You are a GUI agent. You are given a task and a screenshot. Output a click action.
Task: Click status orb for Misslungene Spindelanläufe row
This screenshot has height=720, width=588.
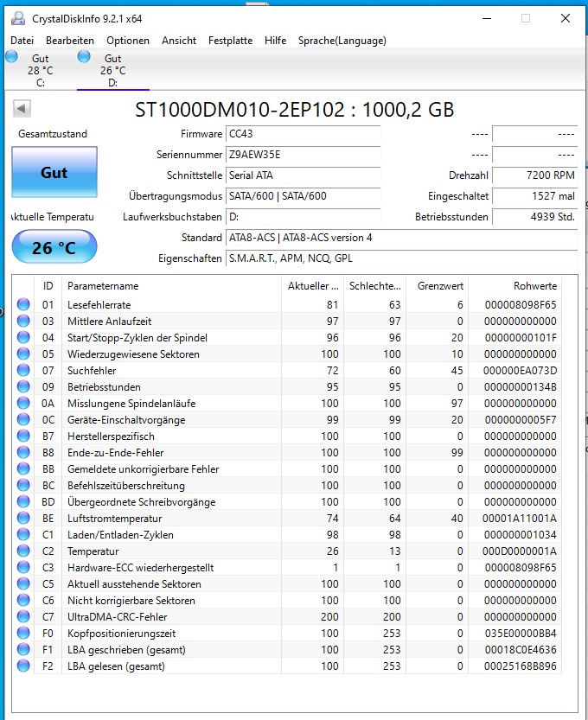click(x=23, y=403)
